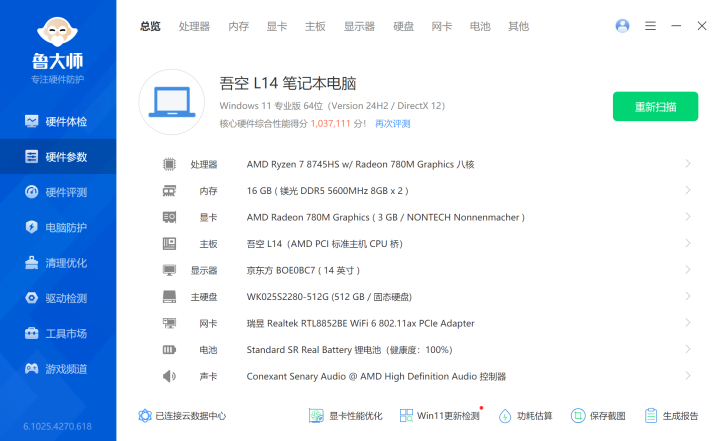Viewport: 719px width, 441px height.
Task: Open Win11更新检测 tool
Action: pyautogui.click(x=440, y=416)
